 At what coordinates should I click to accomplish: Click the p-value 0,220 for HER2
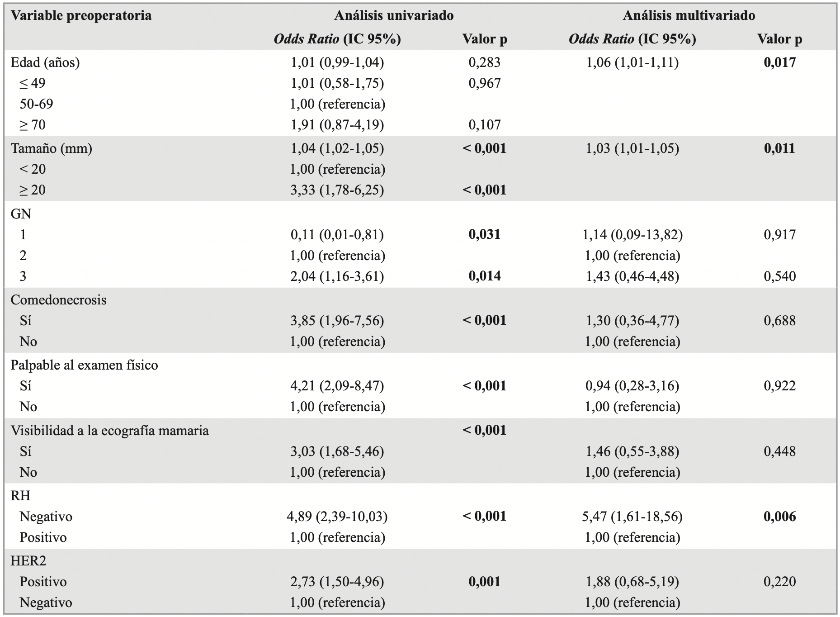779,582
